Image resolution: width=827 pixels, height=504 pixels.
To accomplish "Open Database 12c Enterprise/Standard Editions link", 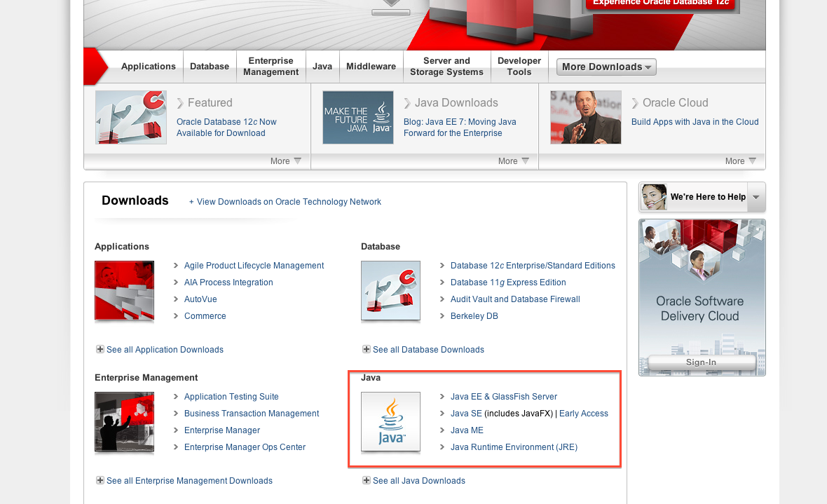I will pyautogui.click(x=533, y=266).
